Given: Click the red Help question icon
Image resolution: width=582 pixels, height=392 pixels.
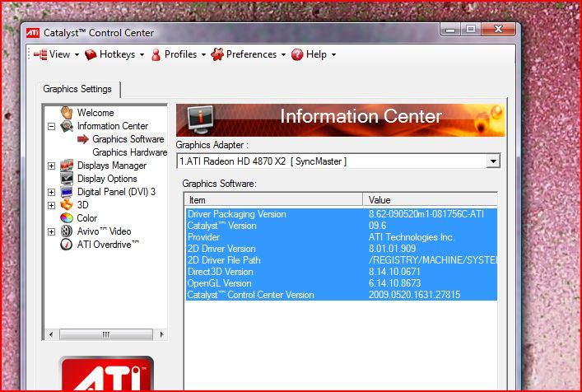Looking at the screenshot, I should pos(297,54).
